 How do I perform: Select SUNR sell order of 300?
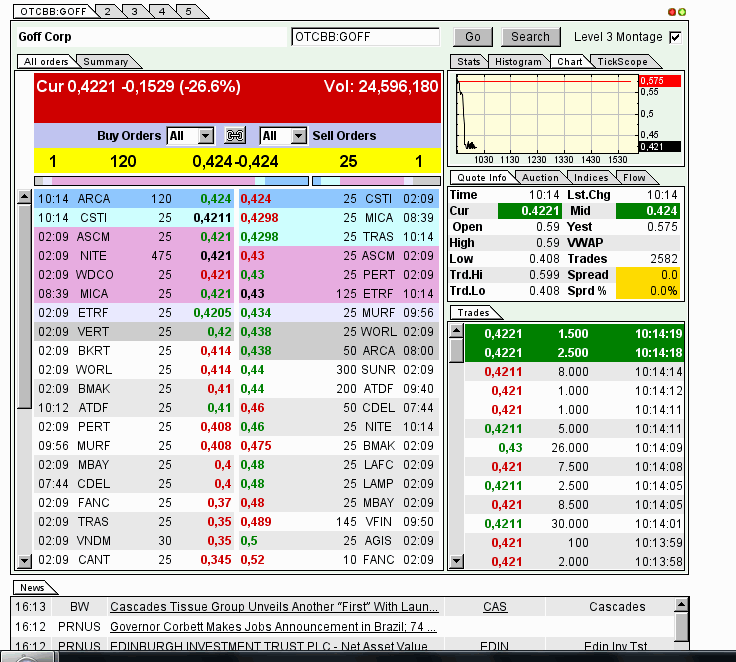pos(339,370)
